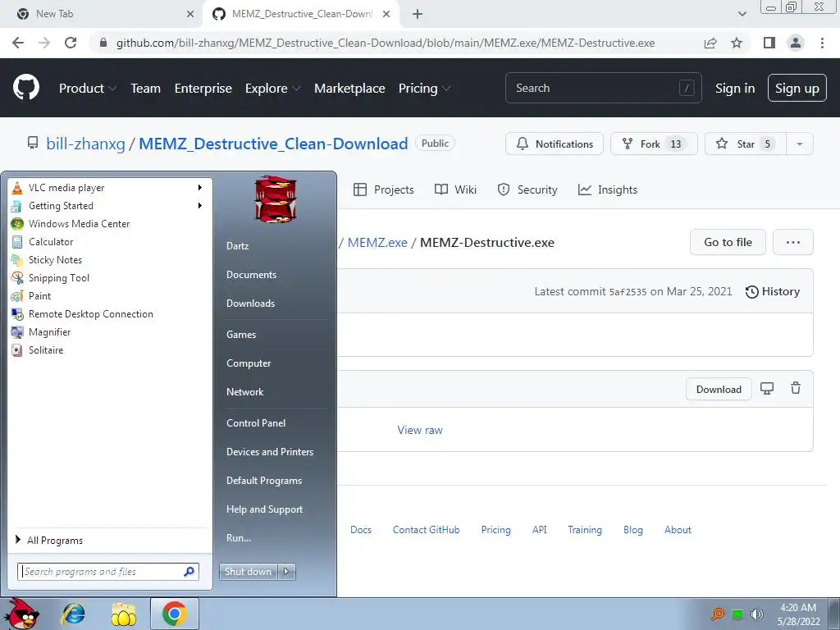Click the volume speaker tray icon
The image size is (840, 630).
pyautogui.click(x=756, y=614)
